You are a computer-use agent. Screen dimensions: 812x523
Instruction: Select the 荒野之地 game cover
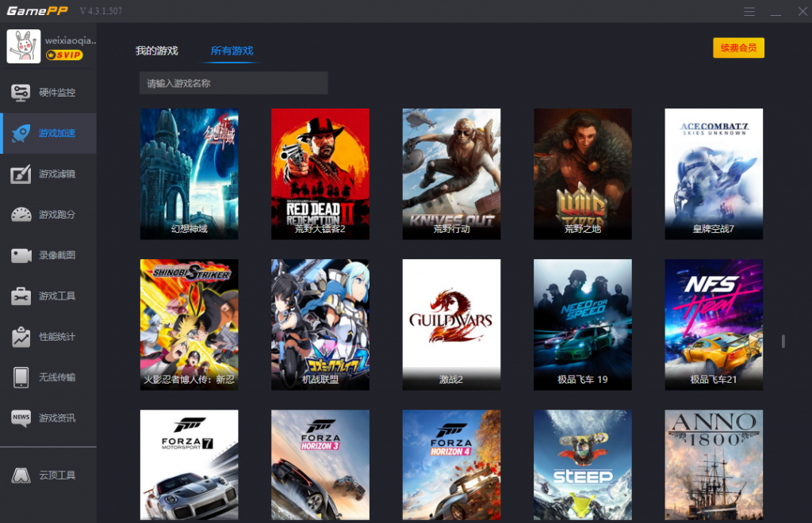point(583,174)
